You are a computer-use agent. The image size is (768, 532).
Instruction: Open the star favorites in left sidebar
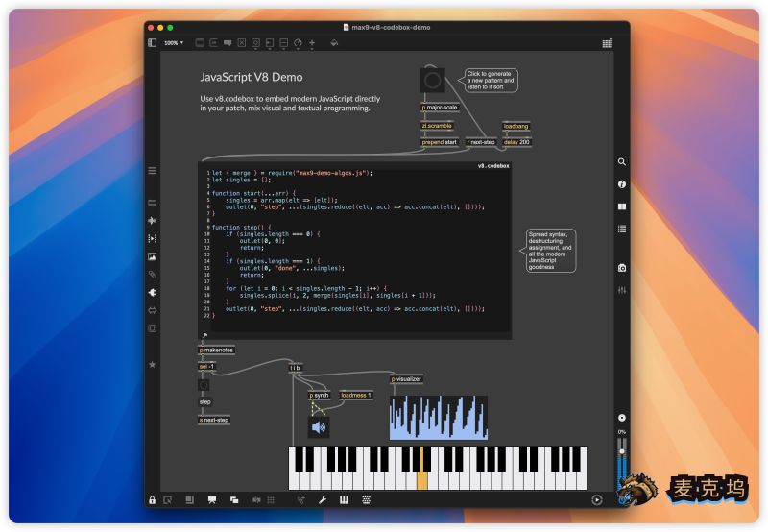point(153,365)
